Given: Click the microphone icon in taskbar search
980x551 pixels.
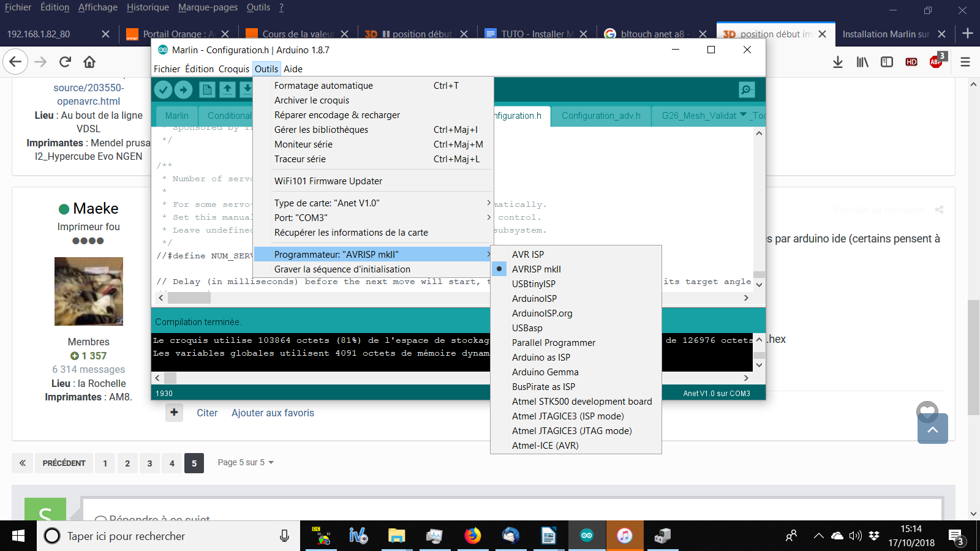Looking at the screenshot, I should pyautogui.click(x=284, y=536).
